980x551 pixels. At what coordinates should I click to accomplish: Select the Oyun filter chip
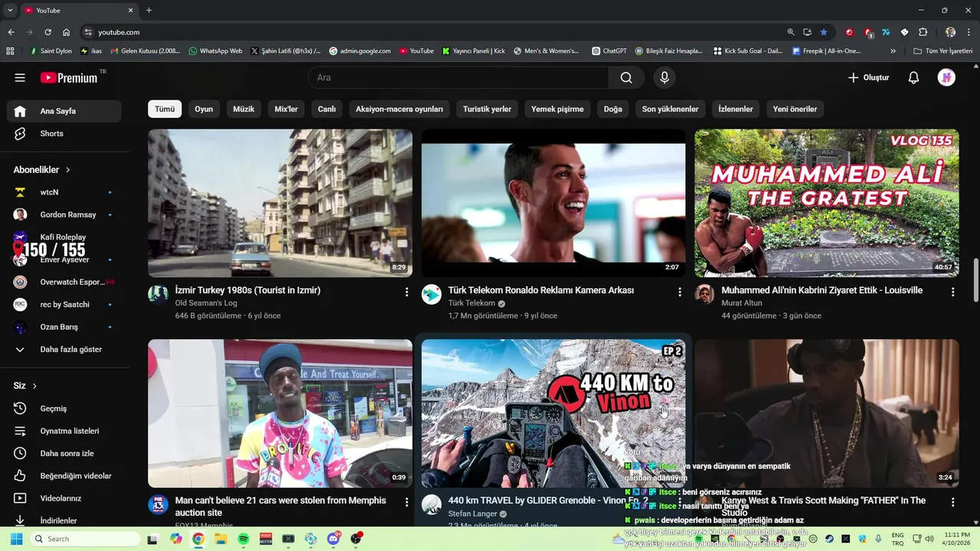pyautogui.click(x=204, y=109)
